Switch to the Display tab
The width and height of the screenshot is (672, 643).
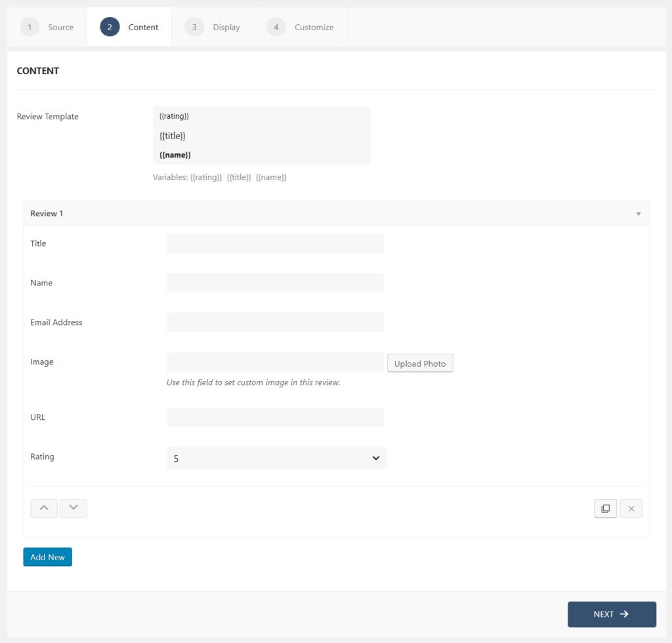(226, 27)
